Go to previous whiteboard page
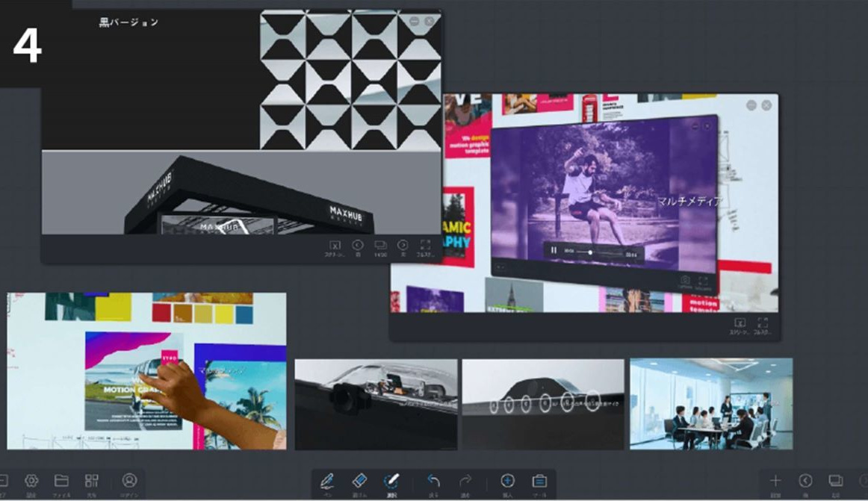Image resolution: width=868 pixels, height=501 pixels. click(x=805, y=481)
